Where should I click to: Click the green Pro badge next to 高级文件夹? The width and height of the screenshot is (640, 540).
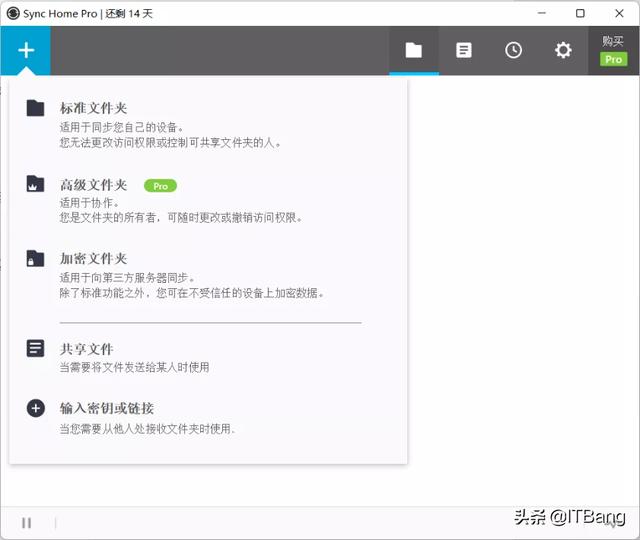tap(160, 186)
